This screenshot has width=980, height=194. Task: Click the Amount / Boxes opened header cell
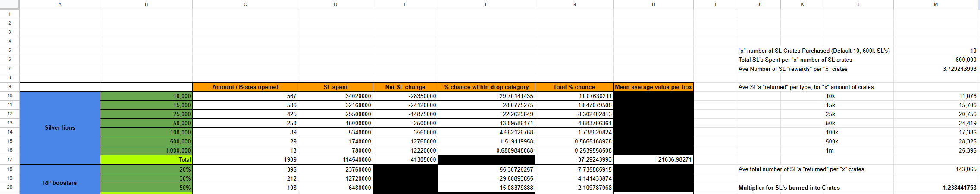pos(245,87)
